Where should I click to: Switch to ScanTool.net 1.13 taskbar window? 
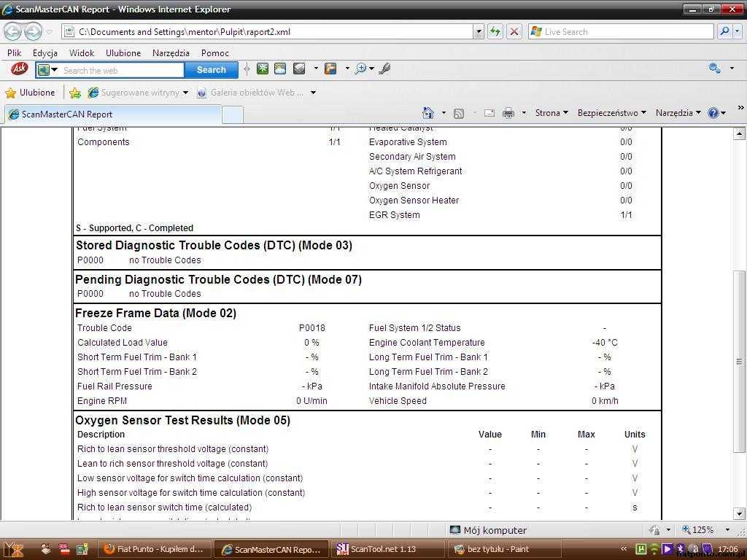[x=388, y=550]
